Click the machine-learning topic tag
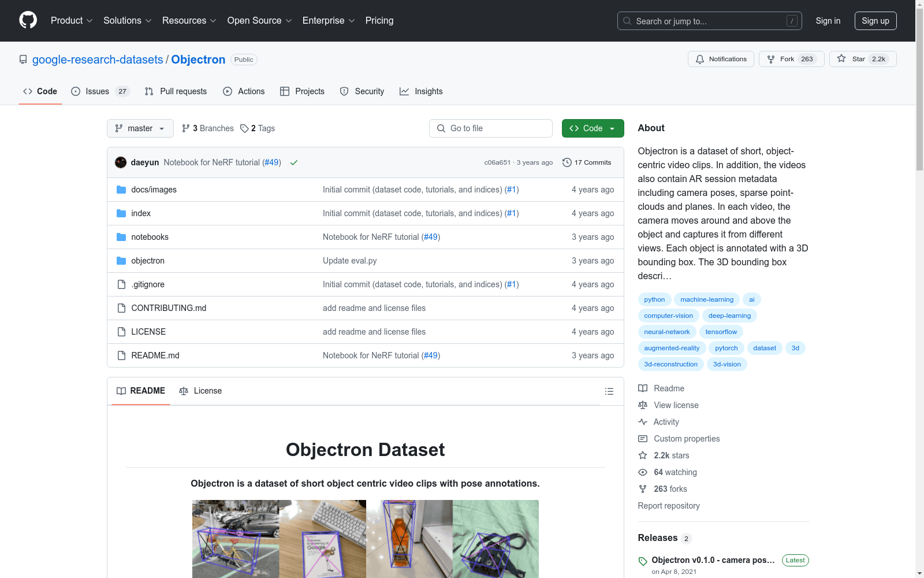924x578 pixels. coord(707,299)
